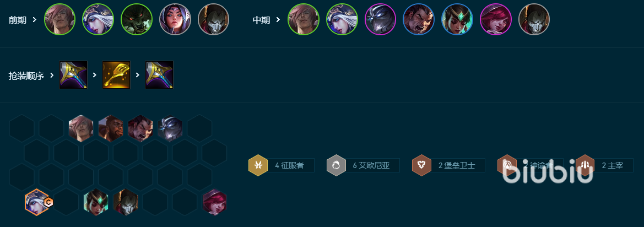Click the Jhin portrait in the 前期 lineup
Image resolution: width=644 pixels, height=227 pixels.
coord(214,19)
